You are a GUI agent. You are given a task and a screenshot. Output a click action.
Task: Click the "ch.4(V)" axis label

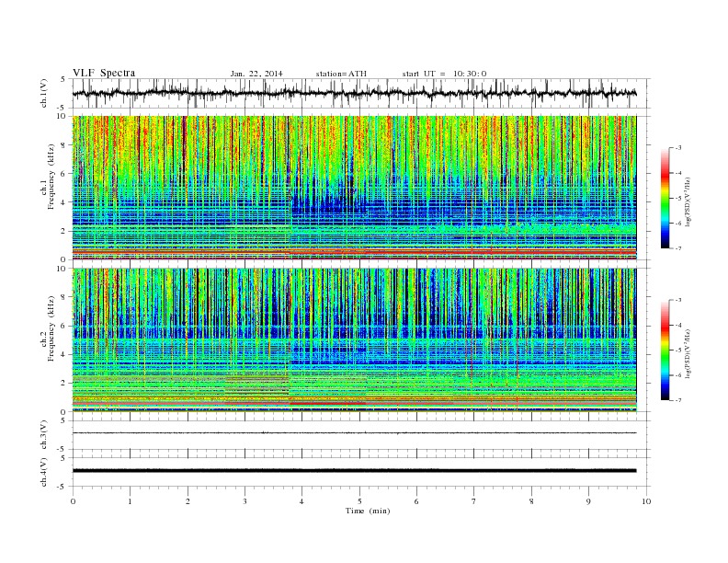[x=44, y=472]
